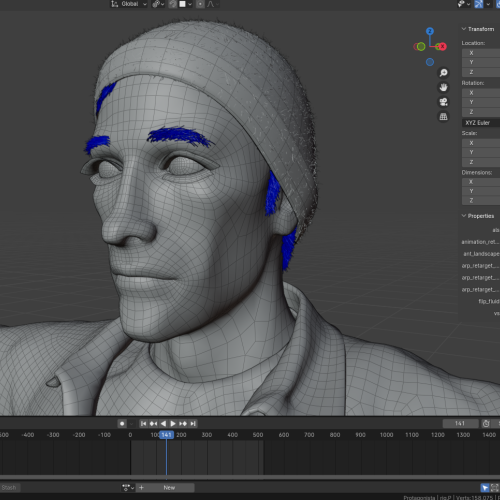Click the Rotation Z field
This screenshot has width=500, height=500.
[x=481, y=112]
